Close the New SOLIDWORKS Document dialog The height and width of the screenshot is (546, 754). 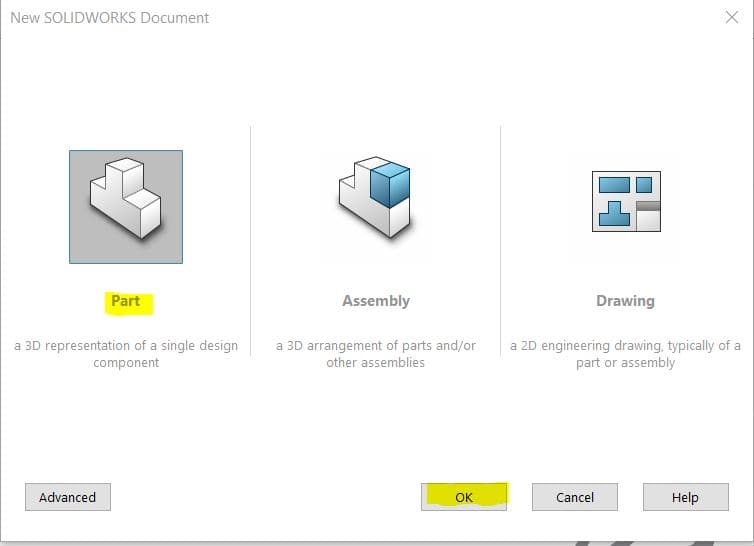click(x=731, y=17)
